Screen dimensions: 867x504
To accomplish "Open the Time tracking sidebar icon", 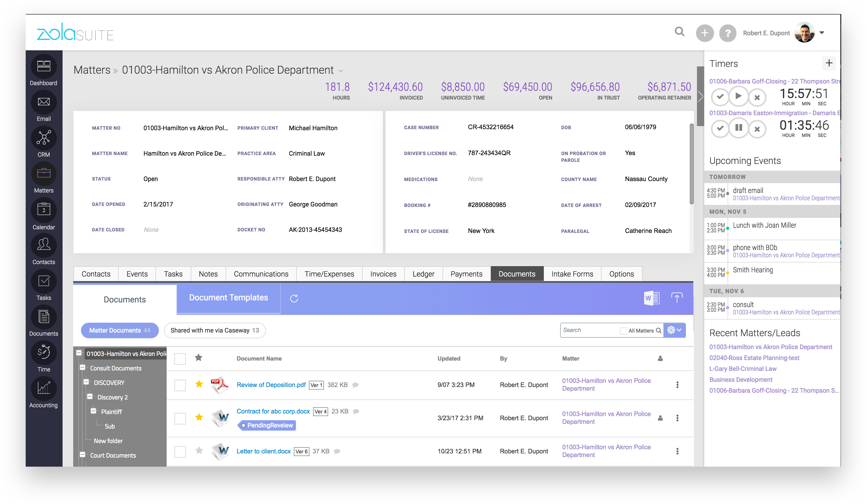I will [44, 353].
